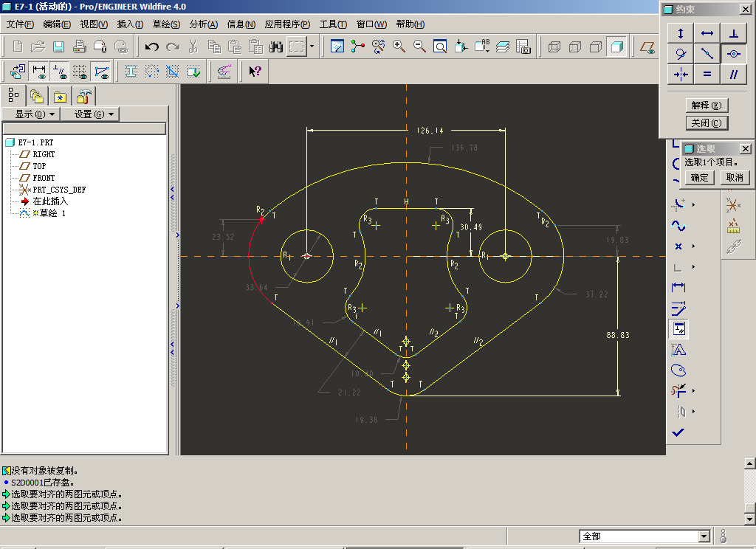Image resolution: width=756 pixels, height=549 pixels.
Task: Click the spline curve tool
Action: click(x=678, y=225)
